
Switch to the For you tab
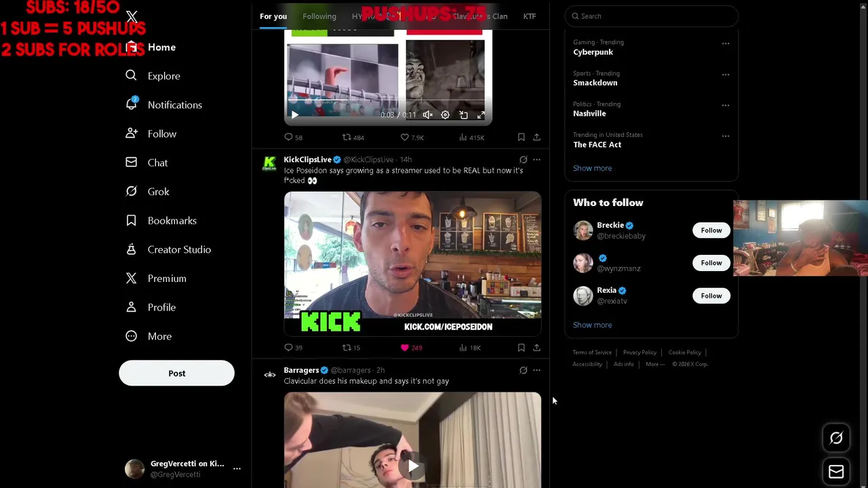273,16
